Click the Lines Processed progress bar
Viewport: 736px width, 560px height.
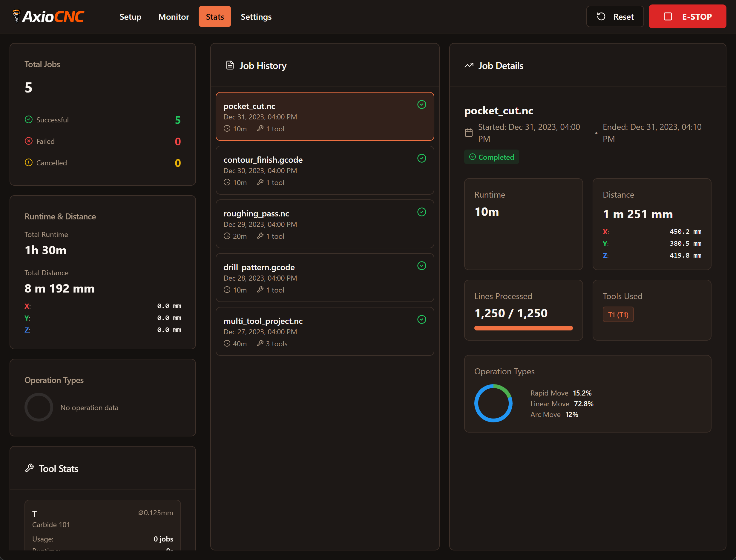[523, 328]
